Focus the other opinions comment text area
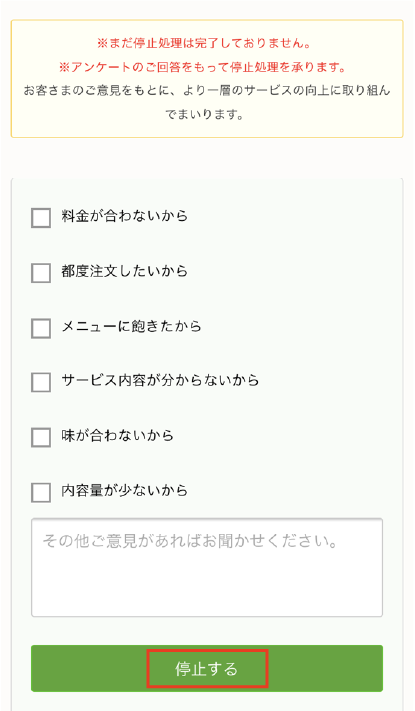Screen dimensions: 415x711 (207, 568)
